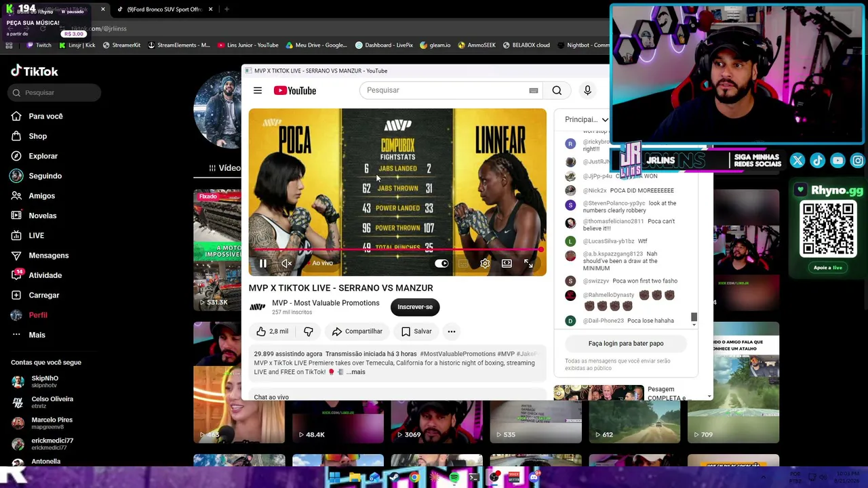Open TikTok video with 3069 views
Image resolution: width=868 pixels, height=488 pixels.
pos(437,422)
